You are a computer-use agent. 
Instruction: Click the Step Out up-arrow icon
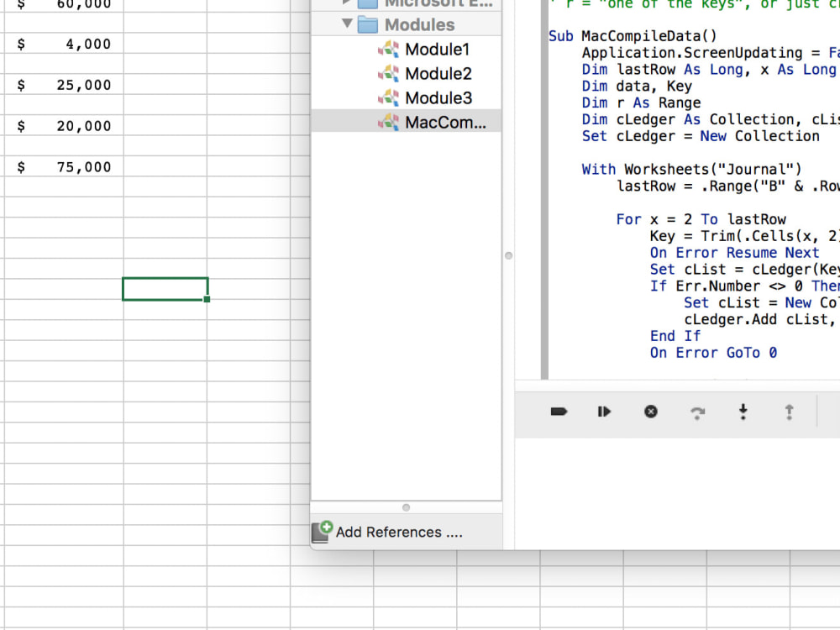tap(789, 412)
